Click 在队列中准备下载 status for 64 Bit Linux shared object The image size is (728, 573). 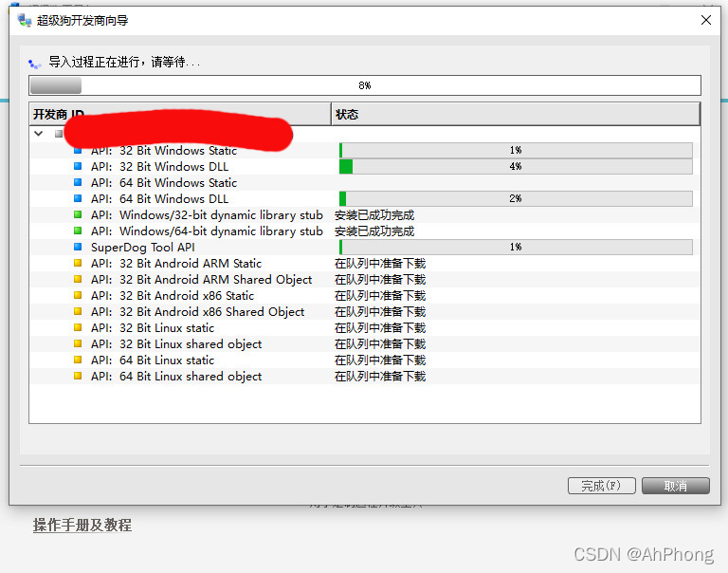tap(380, 376)
